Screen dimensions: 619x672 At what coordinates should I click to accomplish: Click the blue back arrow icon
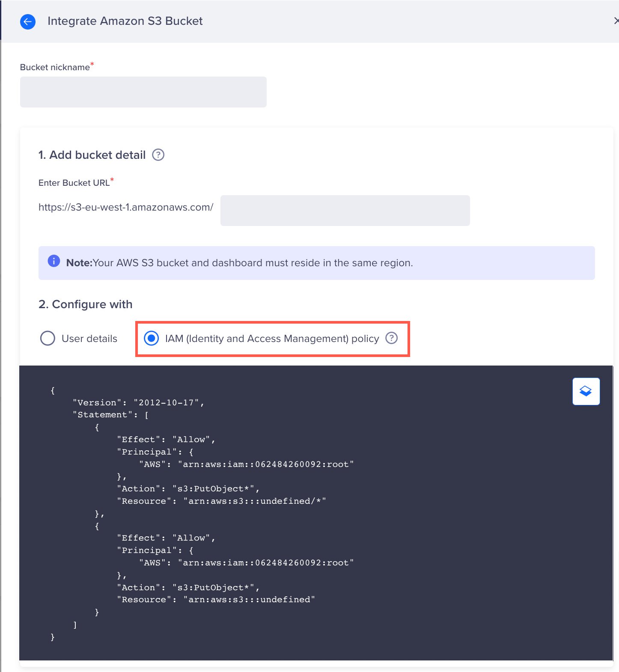pos(28,21)
